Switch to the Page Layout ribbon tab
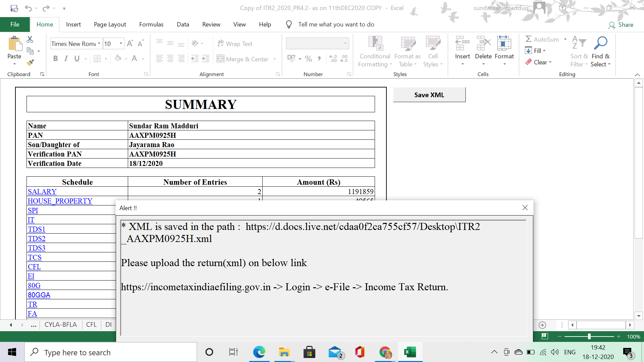Viewport: 644px width, 362px height. pyautogui.click(x=110, y=24)
